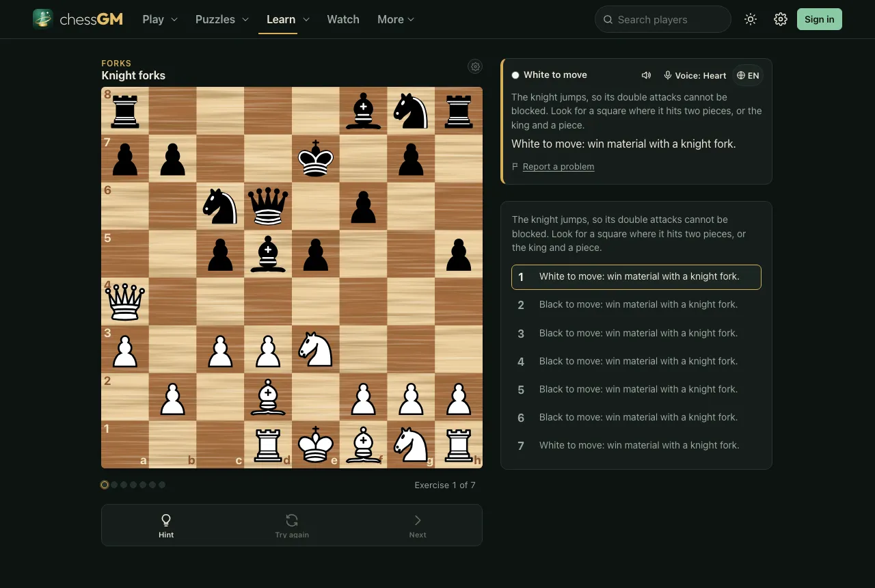The width and height of the screenshot is (875, 588).
Task: Select the white rook on d1
Action: [268, 444]
